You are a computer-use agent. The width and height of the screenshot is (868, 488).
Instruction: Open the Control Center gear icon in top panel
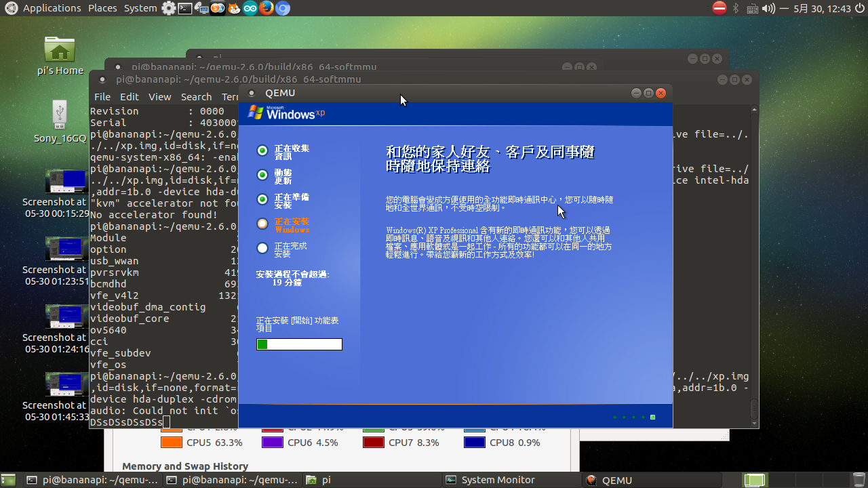[169, 8]
